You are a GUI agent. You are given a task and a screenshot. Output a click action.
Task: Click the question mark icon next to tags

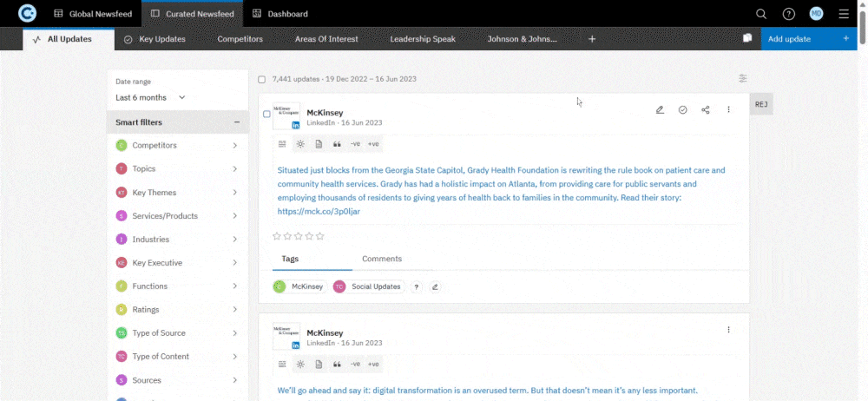417,287
